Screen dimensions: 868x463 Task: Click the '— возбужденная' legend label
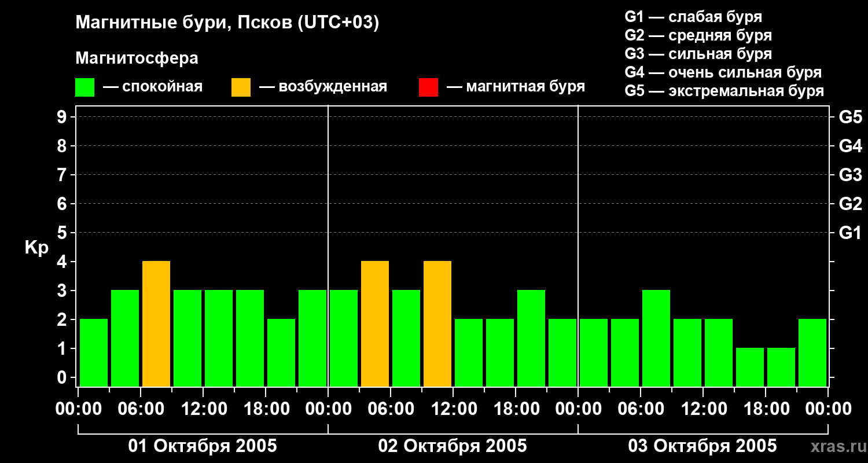323,87
